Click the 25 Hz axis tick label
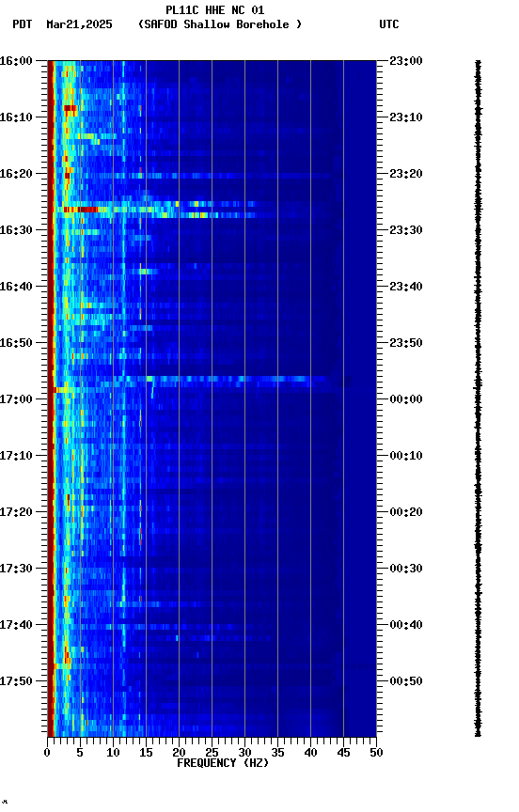The width and height of the screenshot is (519, 812). point(212,753)
